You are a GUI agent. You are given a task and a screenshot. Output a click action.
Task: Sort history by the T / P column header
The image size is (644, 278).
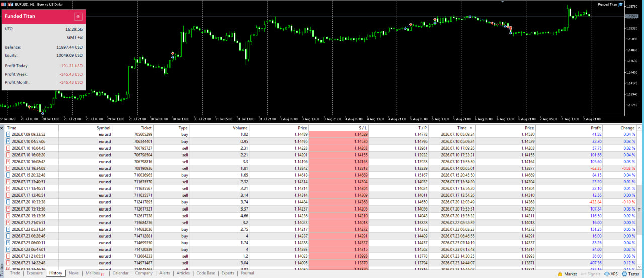point(399,128)
